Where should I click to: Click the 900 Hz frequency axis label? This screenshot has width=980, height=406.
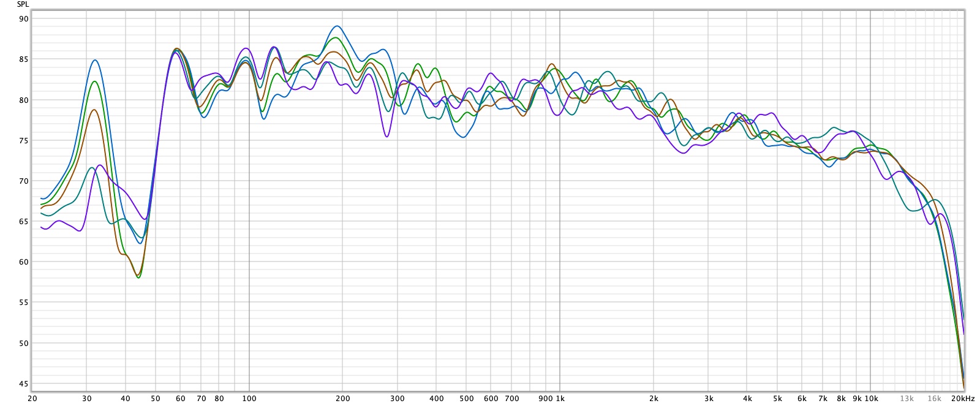[x=545, y=399]
